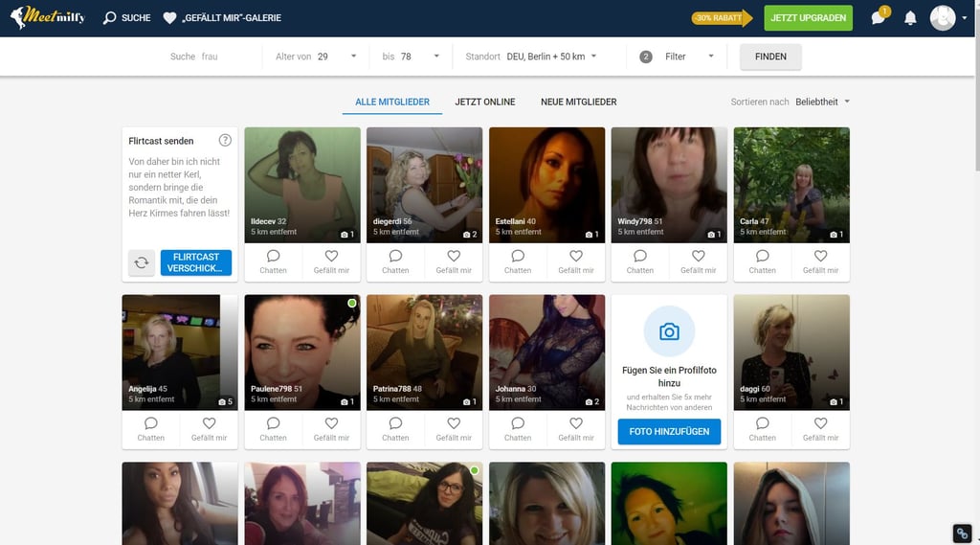Click the Meetmilfy logo
This screenshot has height=545, width=980.
coord(48,17)
